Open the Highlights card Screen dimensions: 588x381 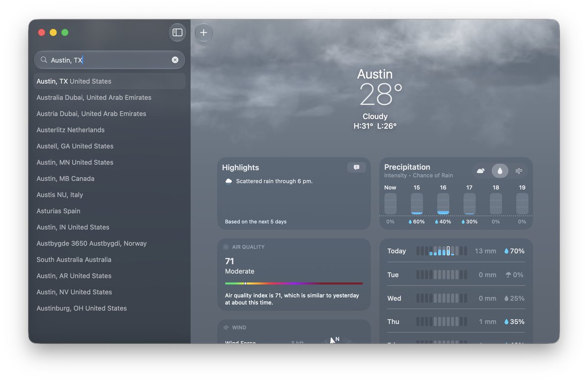[x=294, y=193]
